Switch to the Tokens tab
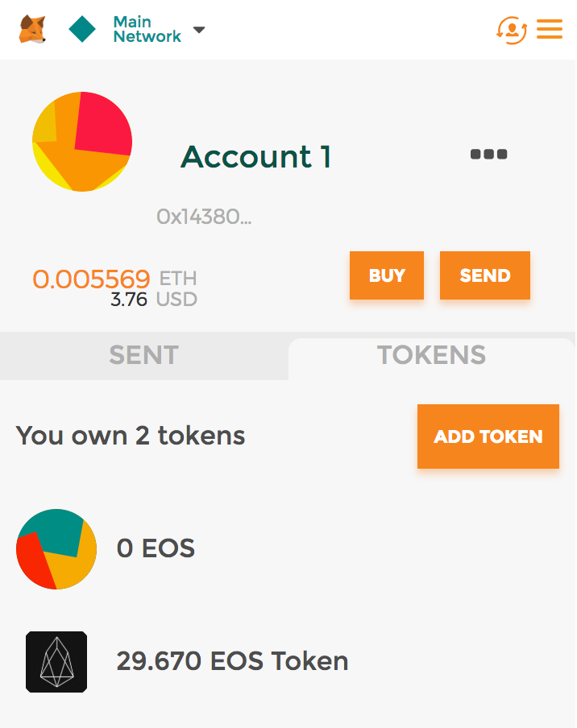The image size is (577, 728). click(431, 355)
